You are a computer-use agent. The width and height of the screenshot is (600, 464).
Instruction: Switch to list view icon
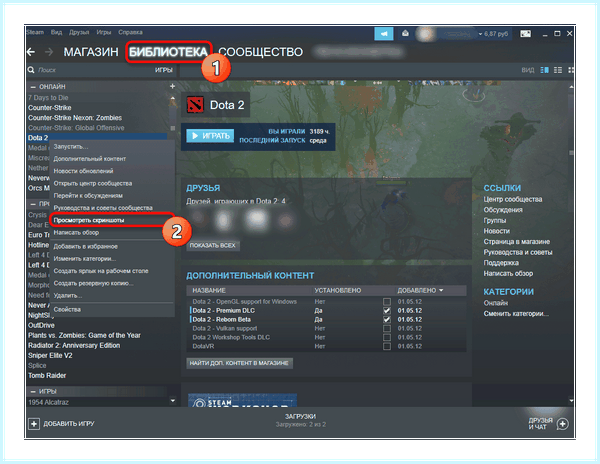pos(558,70)
